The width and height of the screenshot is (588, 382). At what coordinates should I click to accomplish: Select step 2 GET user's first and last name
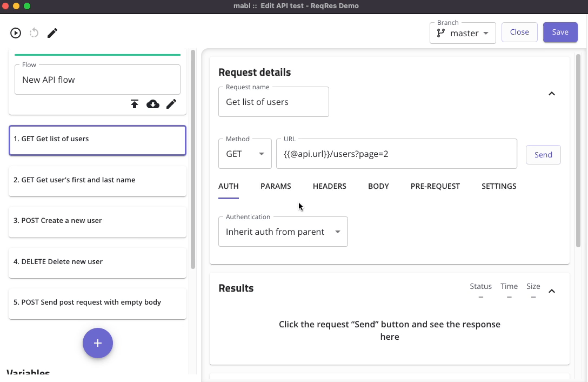(x=97, y=181)
